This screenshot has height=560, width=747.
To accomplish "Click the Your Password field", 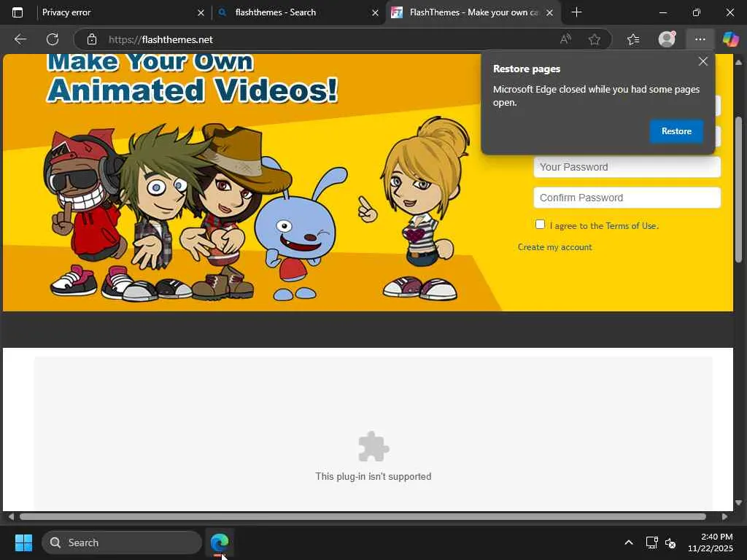I will coord(627,167).
